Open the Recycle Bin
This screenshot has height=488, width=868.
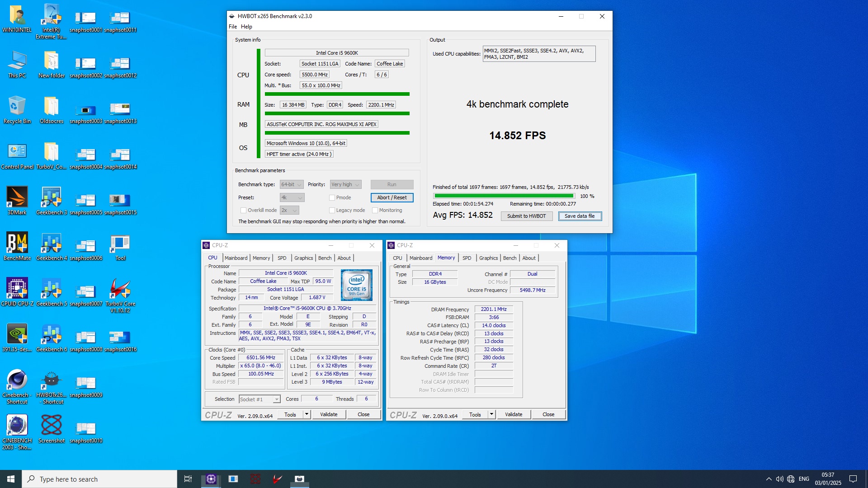[17, 110]
